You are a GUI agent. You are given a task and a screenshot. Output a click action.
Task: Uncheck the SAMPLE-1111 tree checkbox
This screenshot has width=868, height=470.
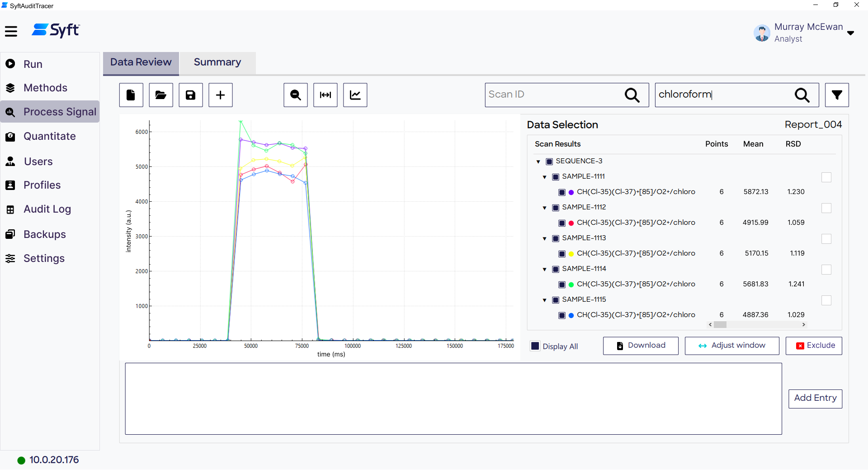click(556, 177)
